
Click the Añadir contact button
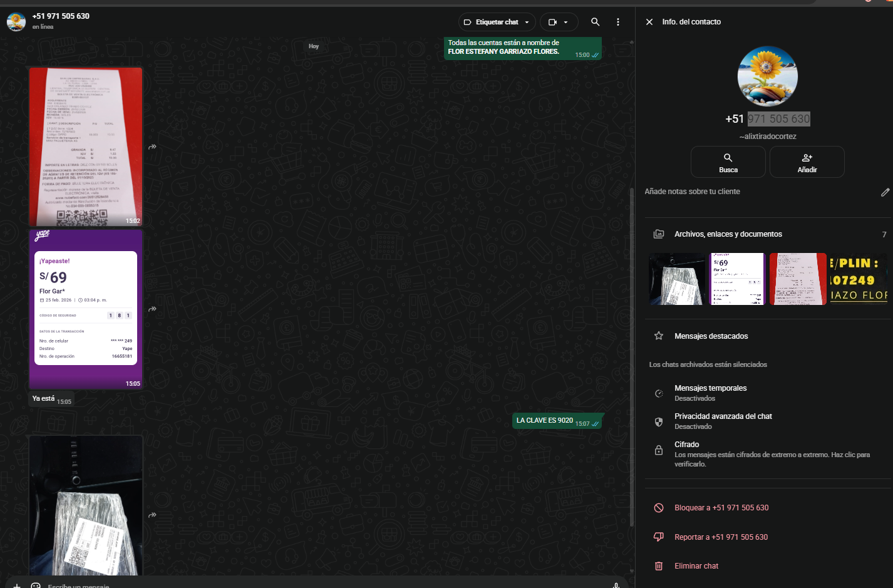coord(807,162)
